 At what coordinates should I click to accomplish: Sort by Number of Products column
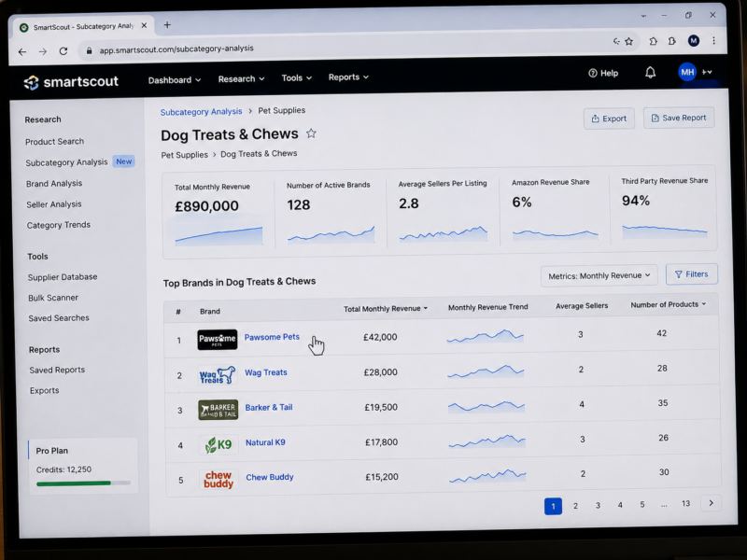(668, 304)
